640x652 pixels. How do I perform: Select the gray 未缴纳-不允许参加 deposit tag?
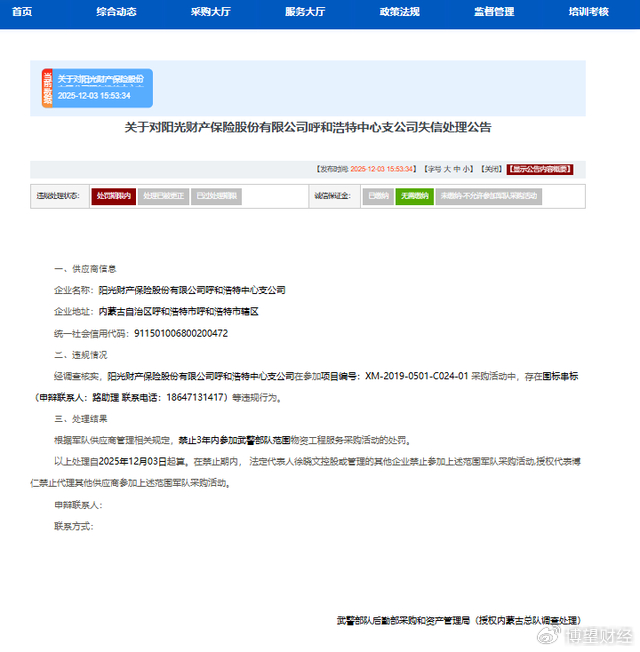point(489,196)
